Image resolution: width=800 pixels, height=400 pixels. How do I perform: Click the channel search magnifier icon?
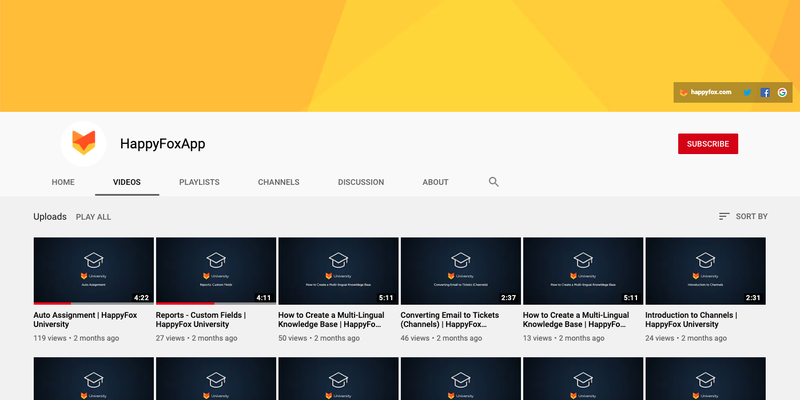[x=493, y=182]
